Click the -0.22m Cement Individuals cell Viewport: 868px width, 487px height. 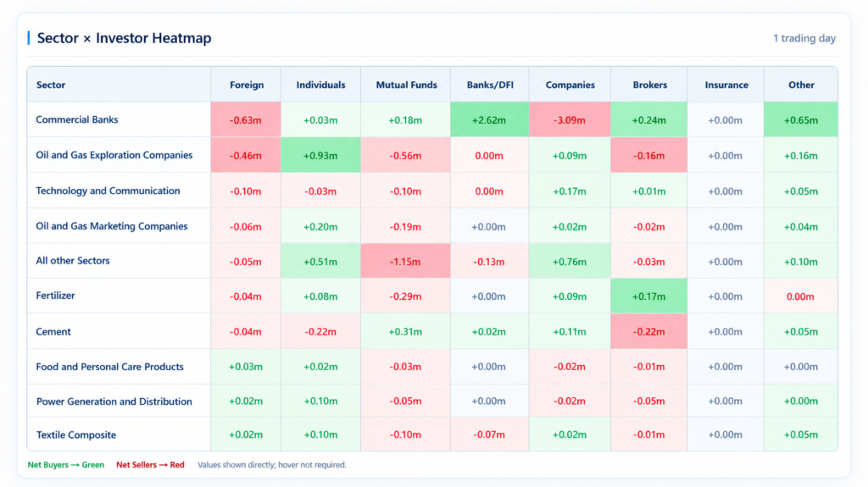click(320, 331)
